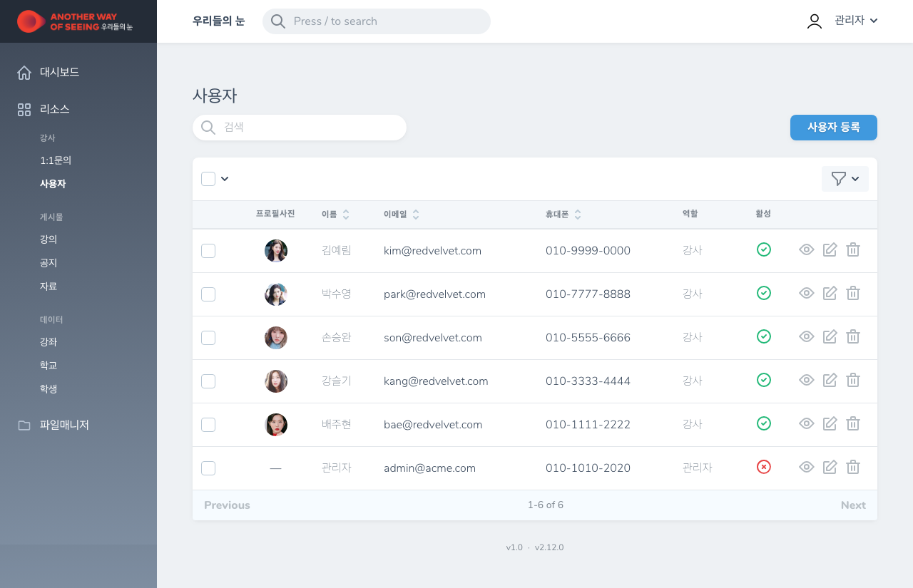This screenshot has width=913, height=588.
Task: Click the trash icon for 관리자 row
Action: [853, 468]
